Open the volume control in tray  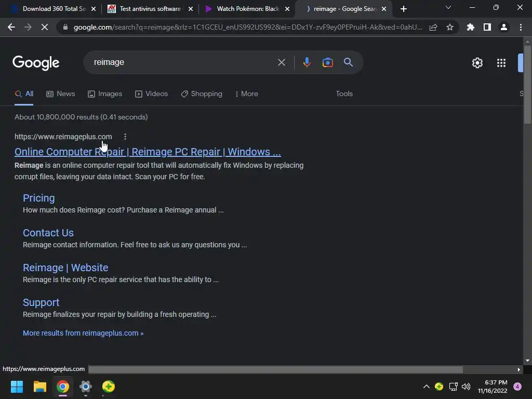(466, 387)
